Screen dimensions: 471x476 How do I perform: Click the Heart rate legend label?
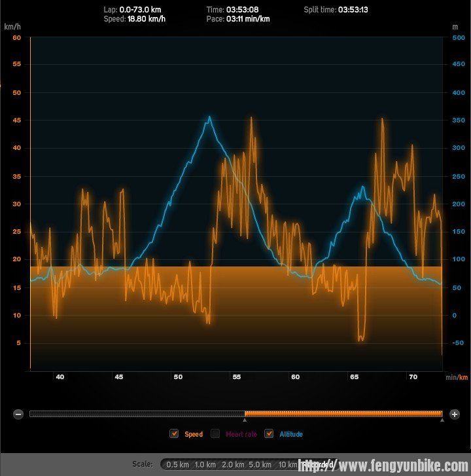(x=241, y=433)
